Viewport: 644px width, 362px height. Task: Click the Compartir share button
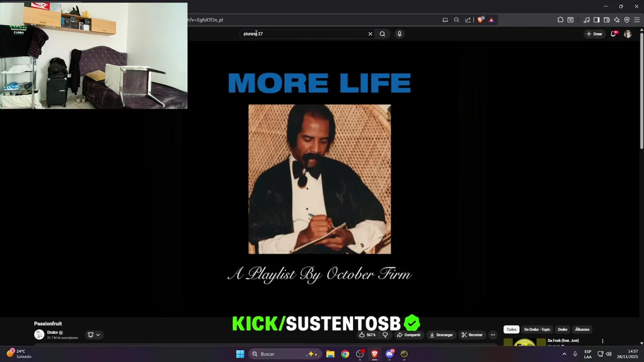409,335
